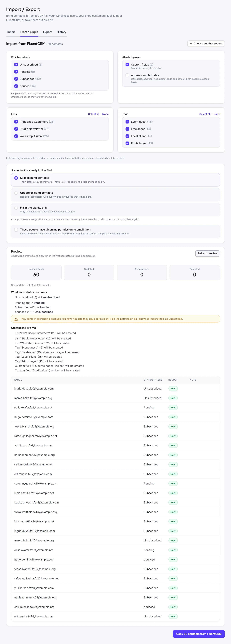
Task: Uncheck the Local client tag
Action: (x=127, y=136)
